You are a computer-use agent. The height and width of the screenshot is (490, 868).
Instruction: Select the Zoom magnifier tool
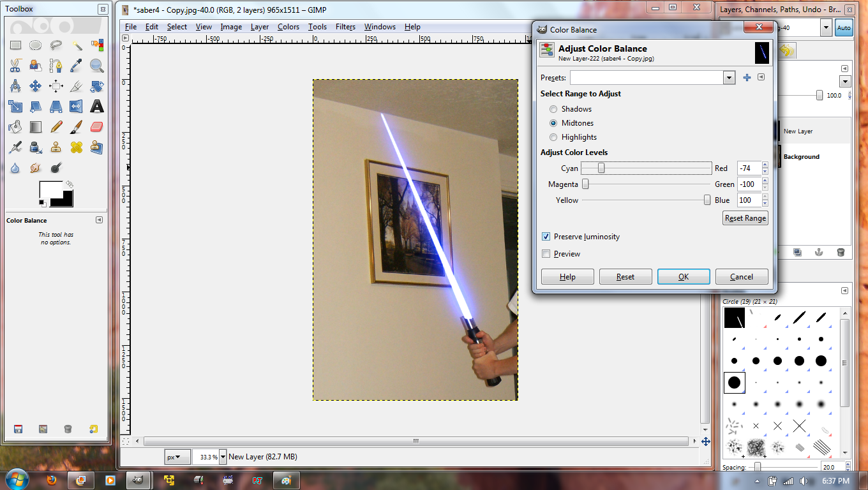[97, 66]
